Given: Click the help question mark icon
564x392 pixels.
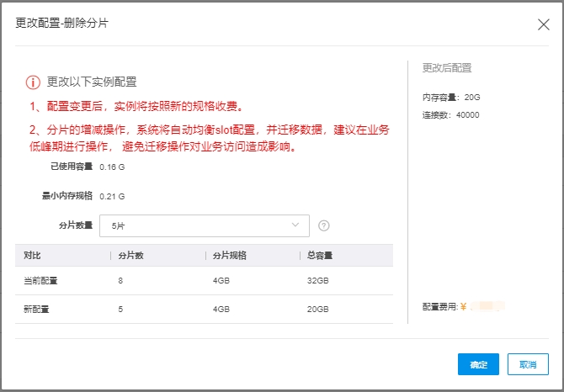Looking at the screenshot, I should pos(323,225).
